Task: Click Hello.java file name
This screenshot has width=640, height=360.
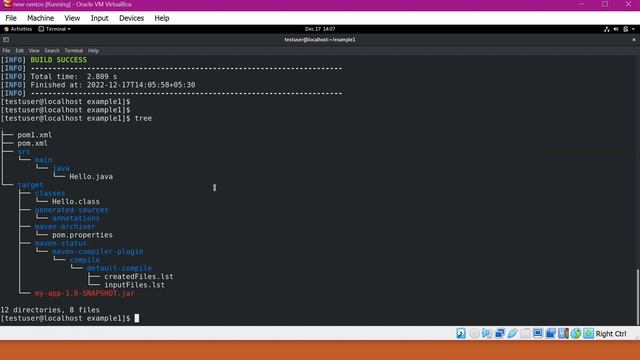Action: click(91, 177)
